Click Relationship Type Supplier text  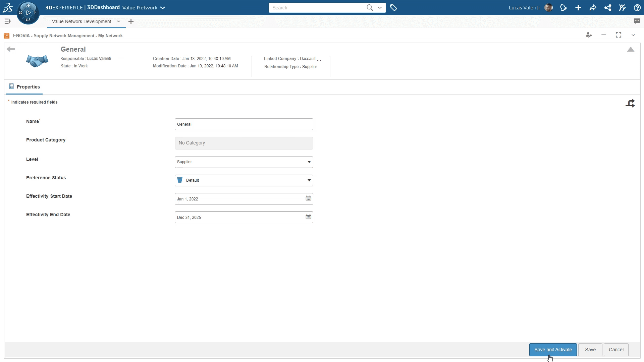[290, 67]
